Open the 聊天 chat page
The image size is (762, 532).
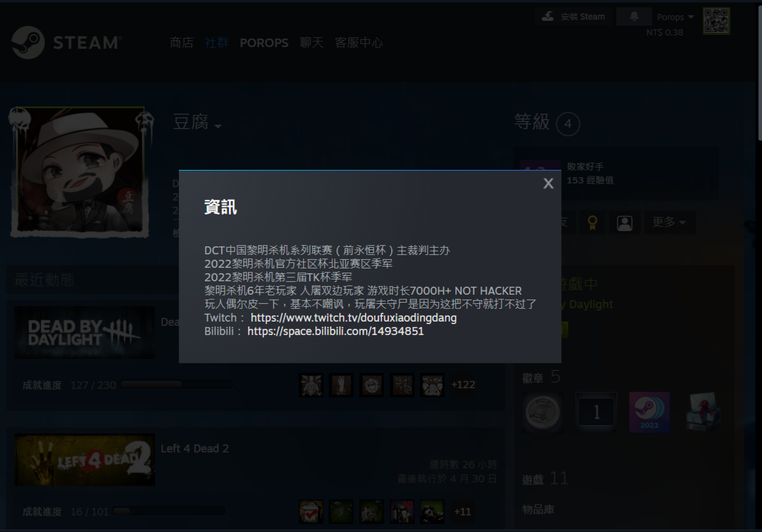point(312,43)
